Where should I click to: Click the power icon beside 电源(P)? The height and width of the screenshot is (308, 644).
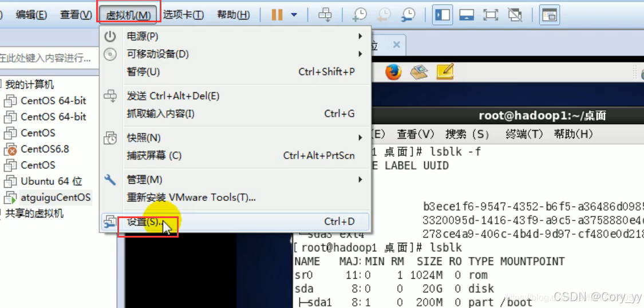click(x=110, y=37)
